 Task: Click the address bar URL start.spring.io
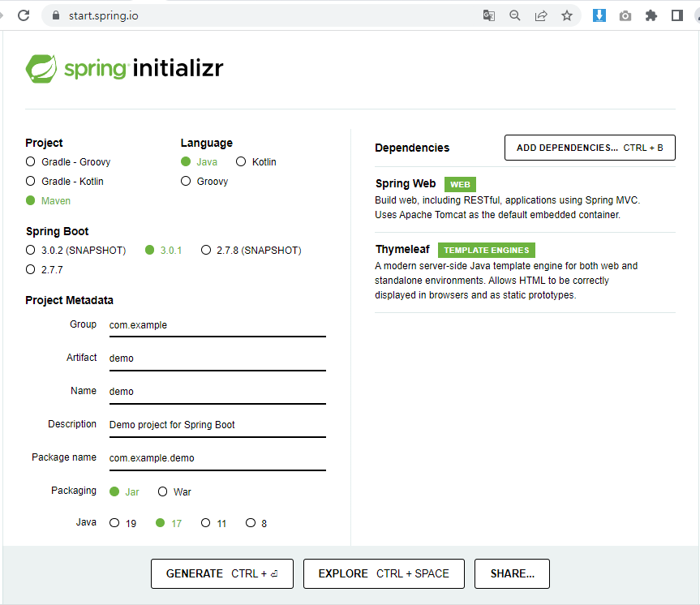click(104, 16)
